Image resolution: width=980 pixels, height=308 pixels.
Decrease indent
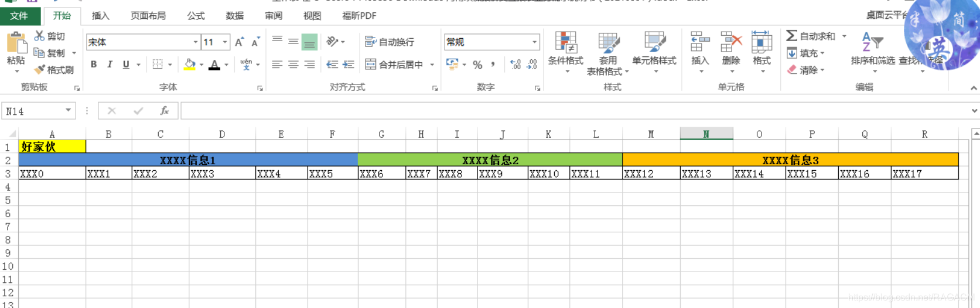[x=332, y=65]
